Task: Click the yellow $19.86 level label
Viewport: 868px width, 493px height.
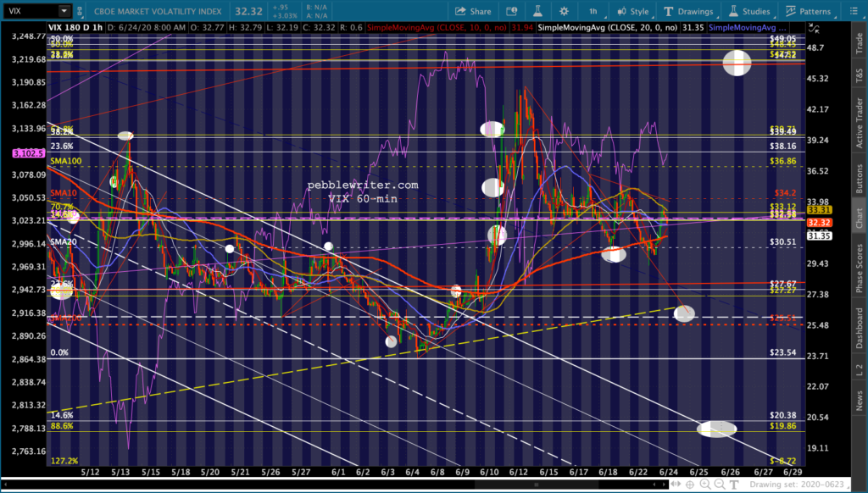Action: [782, 426]
